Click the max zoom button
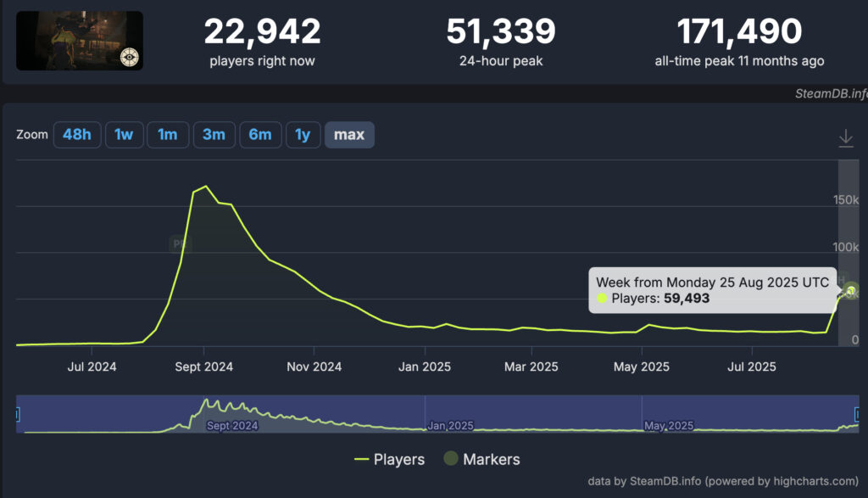Screen dimensions: 868x498 pyautogui.click(x=349, y=134)
